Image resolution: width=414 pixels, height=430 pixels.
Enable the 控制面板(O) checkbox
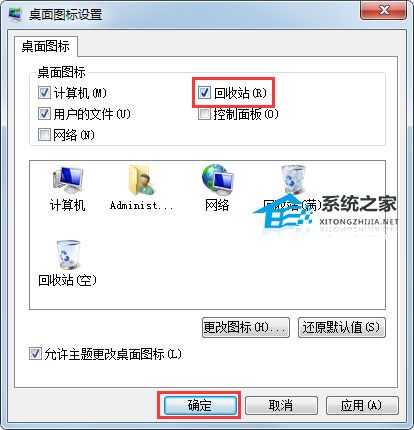(x=204, y=114)
